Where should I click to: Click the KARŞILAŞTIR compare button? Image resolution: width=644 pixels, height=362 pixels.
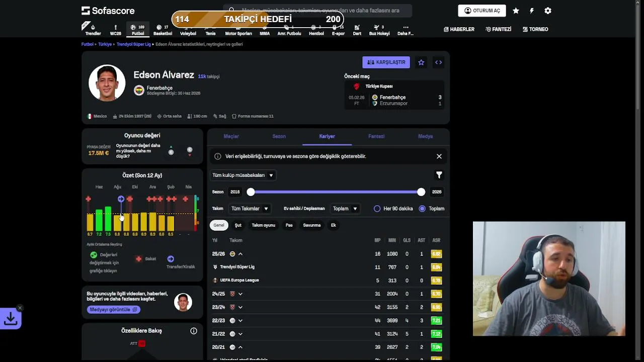(386, 62)
